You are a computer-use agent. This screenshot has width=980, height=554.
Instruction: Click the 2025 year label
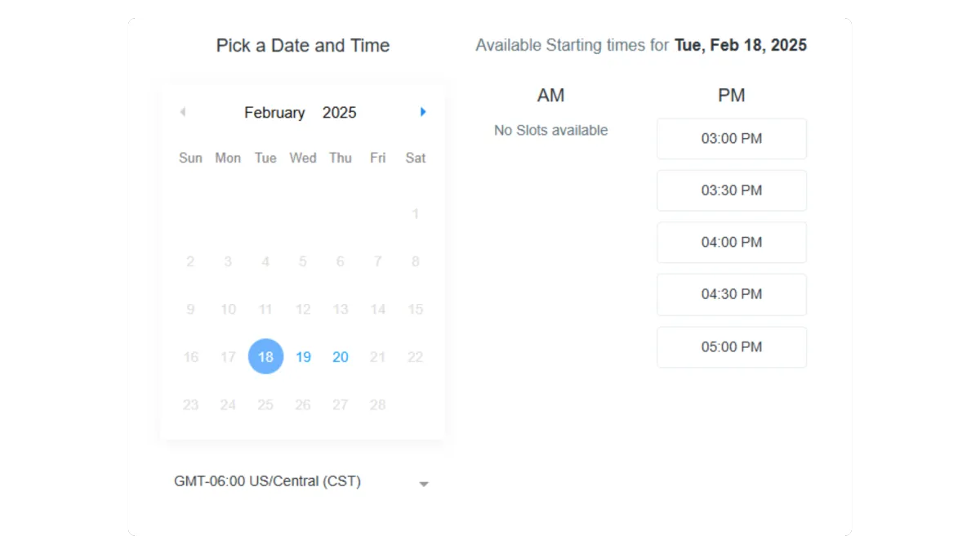pyautogui.click(x=340, y=113)
